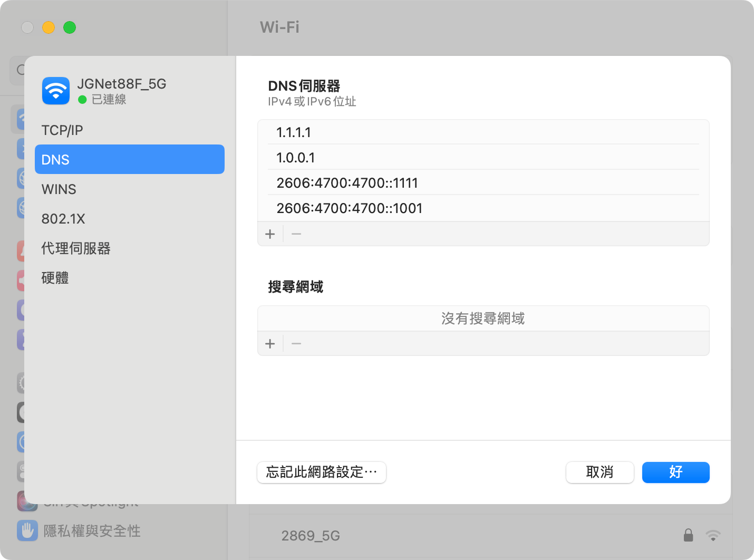The image size is (754, 560).
Task: Remove DNS server using minus button
Action: tap(296, 234)
